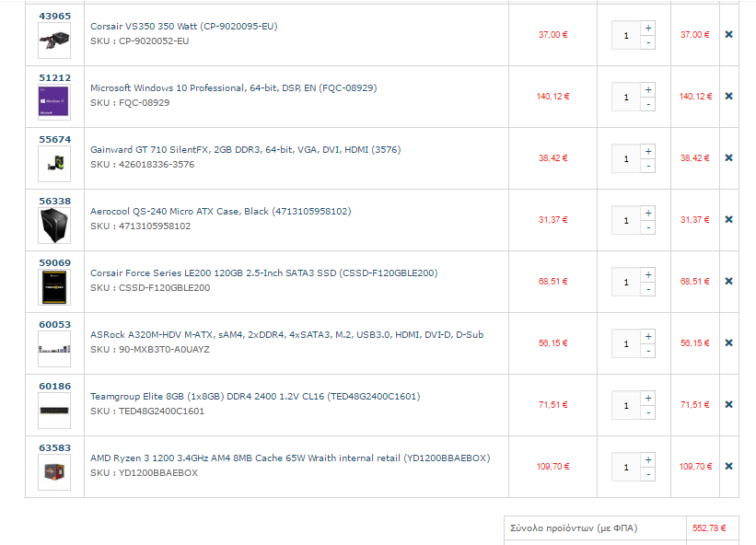Open AMD Ryzen 3 1200 thumbnail
756x545 pixels.
pos(54,472)
